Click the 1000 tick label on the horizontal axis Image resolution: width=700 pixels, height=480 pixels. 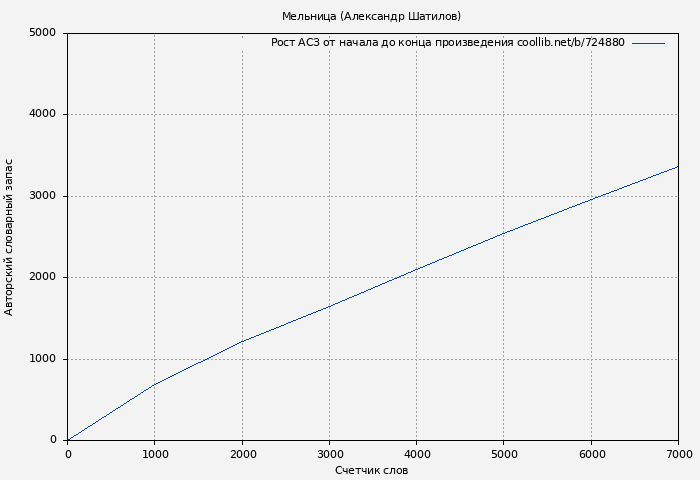click(155, 454)
